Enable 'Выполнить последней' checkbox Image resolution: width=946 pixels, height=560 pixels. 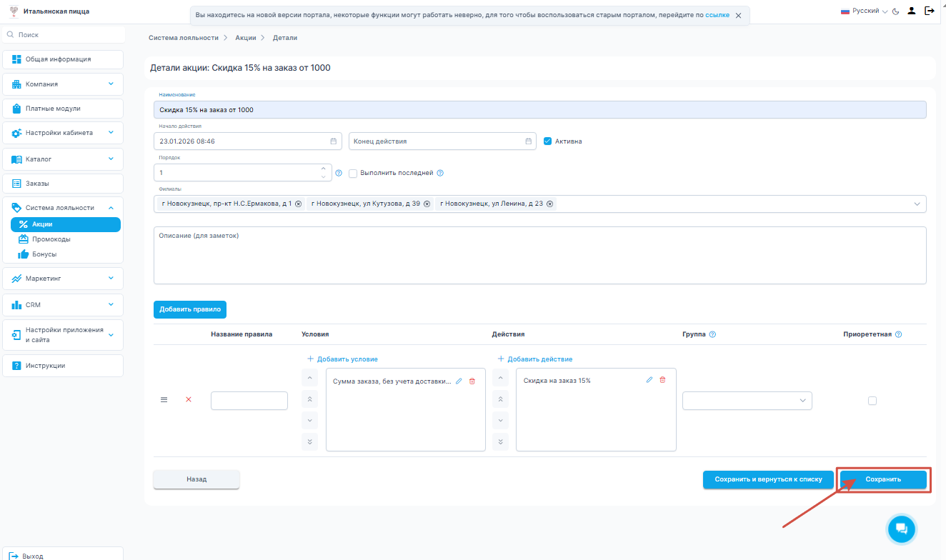353,173
